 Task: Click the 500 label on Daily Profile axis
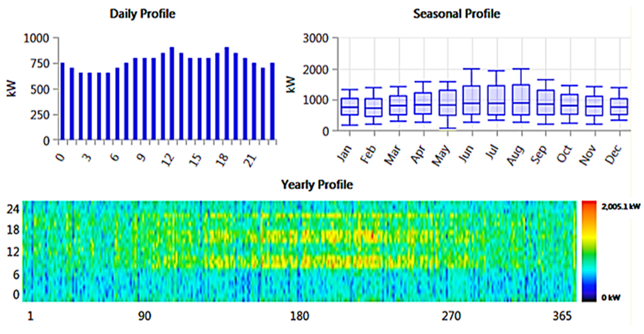[x=40, y=89]
